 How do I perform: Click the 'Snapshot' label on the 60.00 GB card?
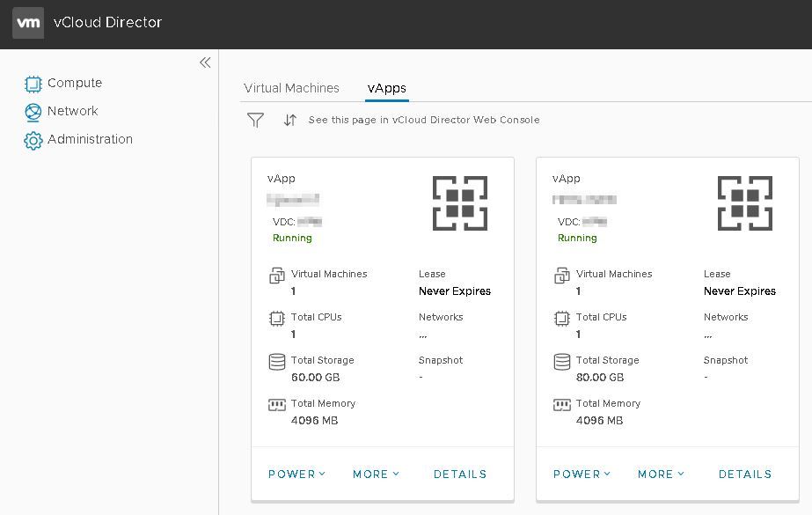click(x=441, y=360)
